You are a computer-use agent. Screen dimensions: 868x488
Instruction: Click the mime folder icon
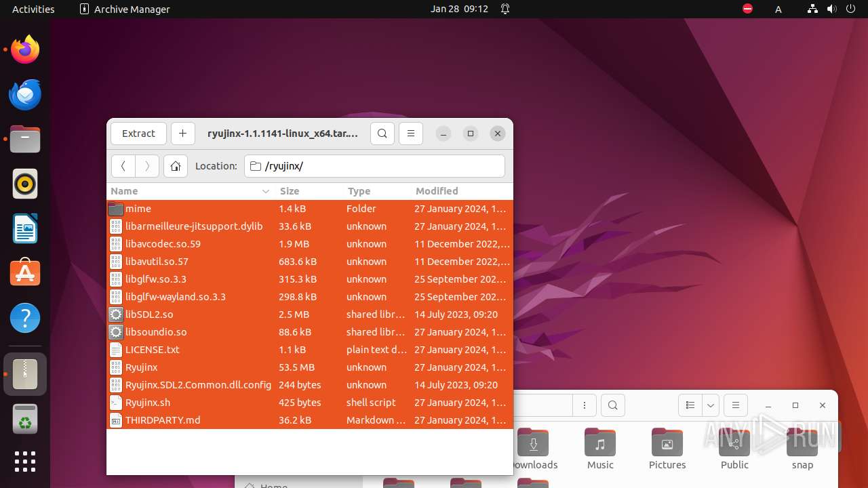tap(116, 209)
